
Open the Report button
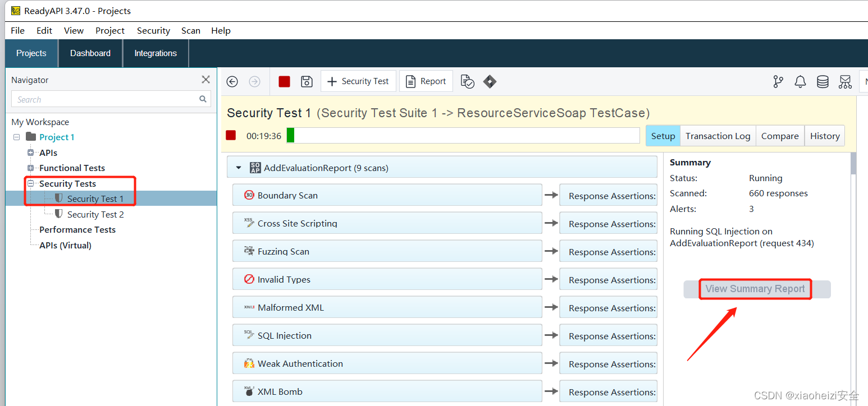click(x=426, y=81)
